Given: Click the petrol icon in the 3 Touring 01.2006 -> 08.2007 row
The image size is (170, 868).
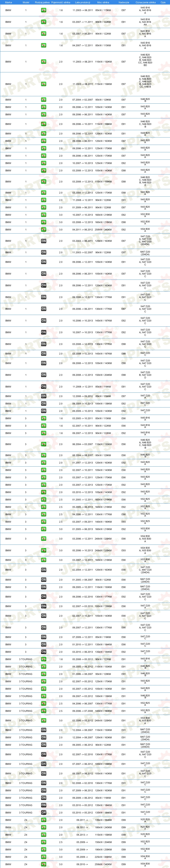Looking at the screenshot, I should 43,674.
